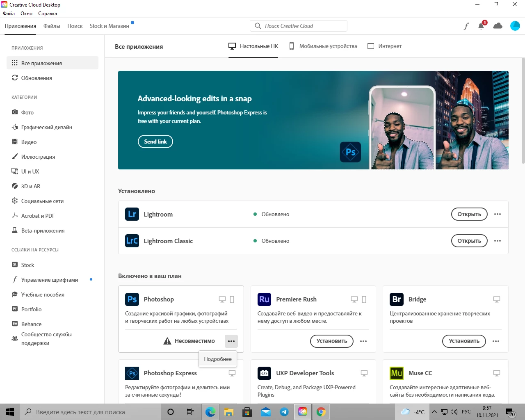The width and height of the screenshot is (525, 420).
Task: Click the Bridge app icon
Action: [x=397, y=299]
